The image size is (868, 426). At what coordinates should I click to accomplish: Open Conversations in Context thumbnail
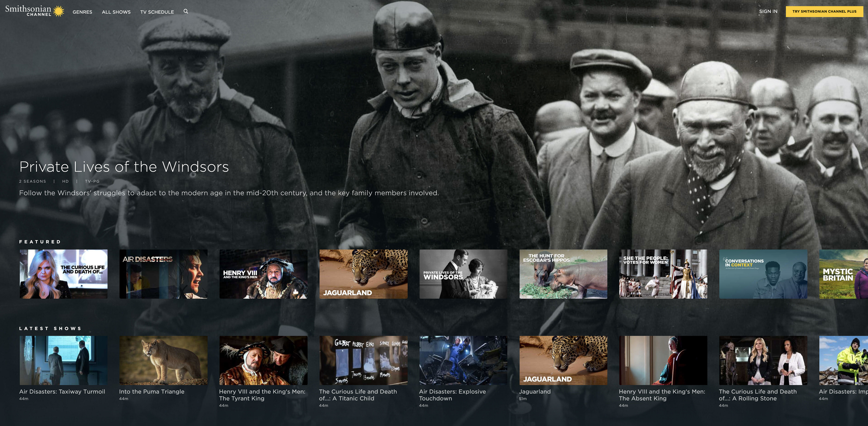763,274
